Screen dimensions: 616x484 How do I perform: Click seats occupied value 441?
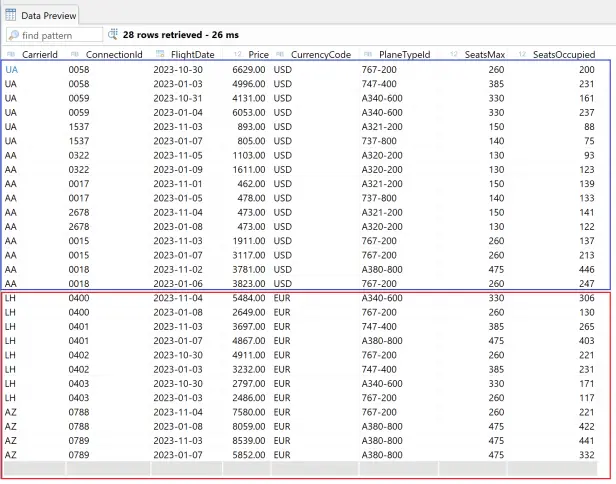tap(587, 441)
